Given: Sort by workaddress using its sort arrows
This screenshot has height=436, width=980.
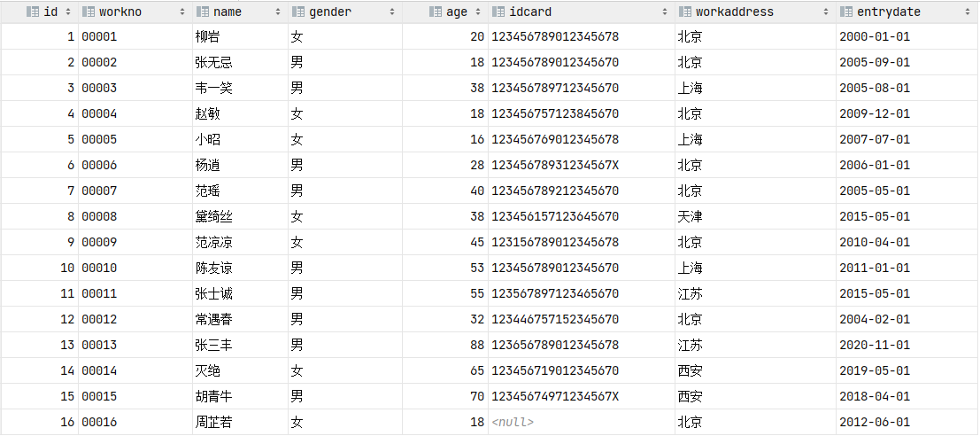Looking at the screenshot, I should point(826,12).
